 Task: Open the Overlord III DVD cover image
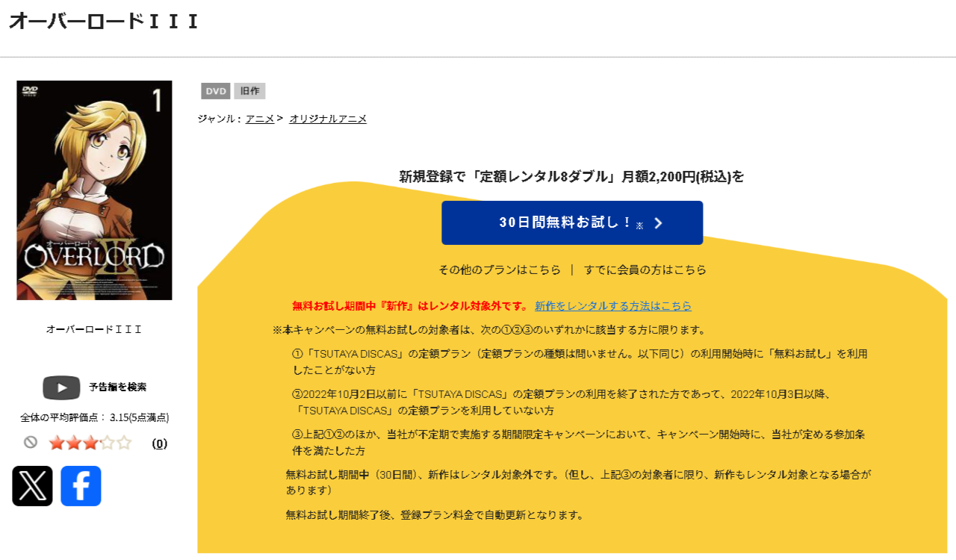[x=94, y=190]
